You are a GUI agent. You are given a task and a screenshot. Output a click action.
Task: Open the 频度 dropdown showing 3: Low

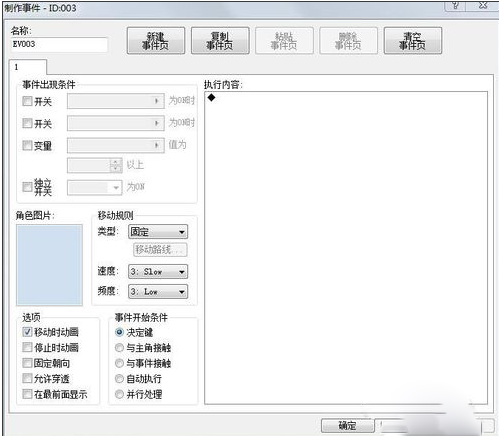(158, 292)
